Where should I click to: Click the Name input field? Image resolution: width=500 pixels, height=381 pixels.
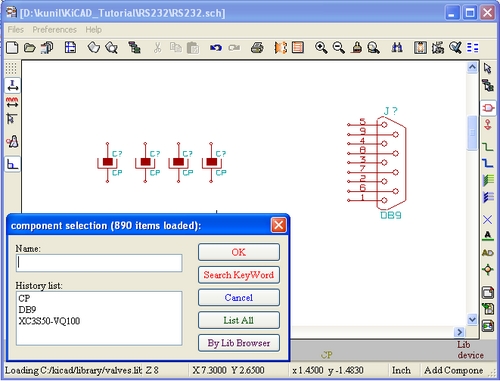point(99,263)
